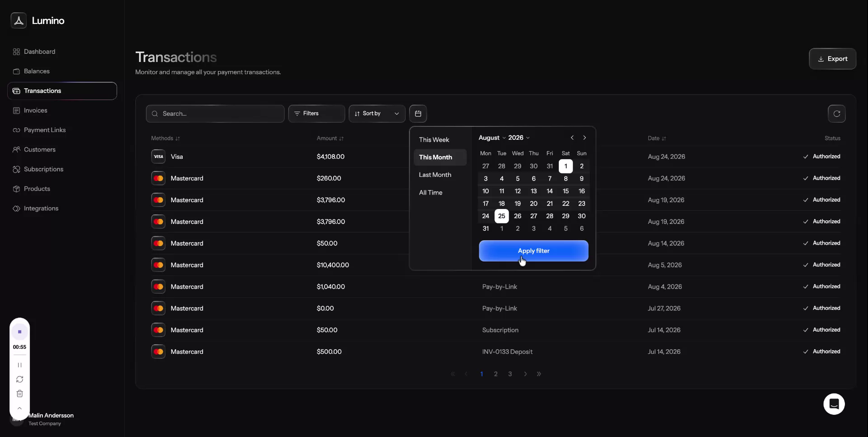Click the Aug 5, 2026 date

coord(665,265)
